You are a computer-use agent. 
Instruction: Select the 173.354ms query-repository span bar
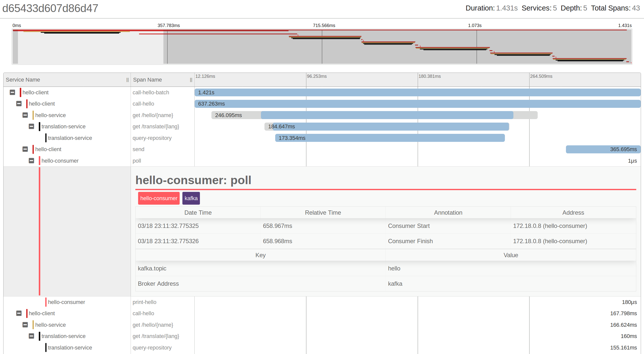(390, 138)
